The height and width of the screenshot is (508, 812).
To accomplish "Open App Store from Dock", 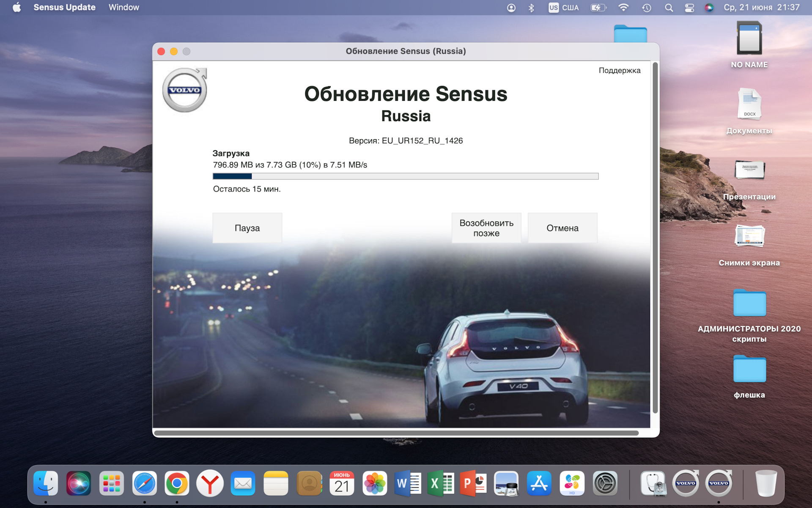I will point(539,483).
